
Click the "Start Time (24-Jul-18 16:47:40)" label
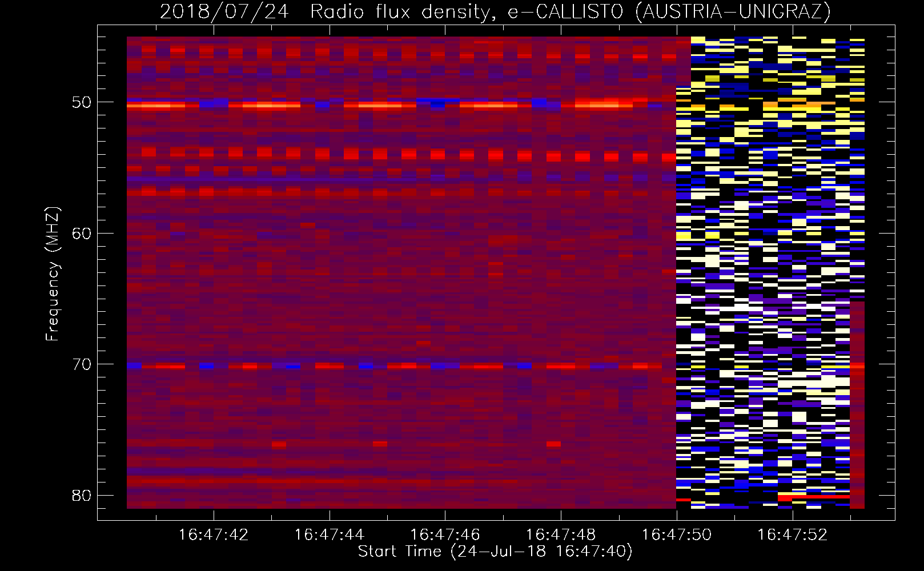pyautogui.click(x=495, y=552)
